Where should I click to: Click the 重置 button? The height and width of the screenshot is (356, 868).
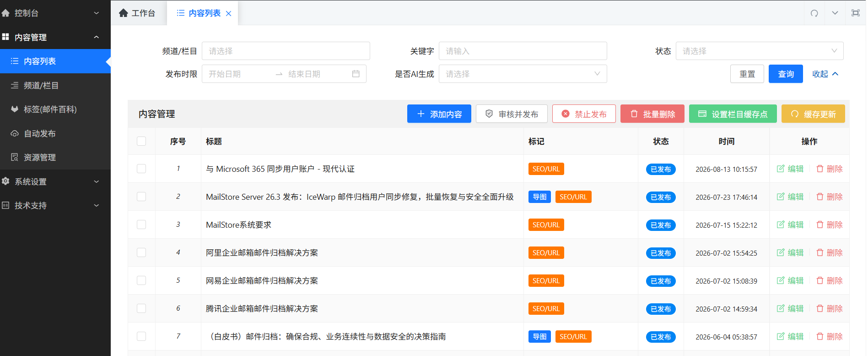point(747,74)
